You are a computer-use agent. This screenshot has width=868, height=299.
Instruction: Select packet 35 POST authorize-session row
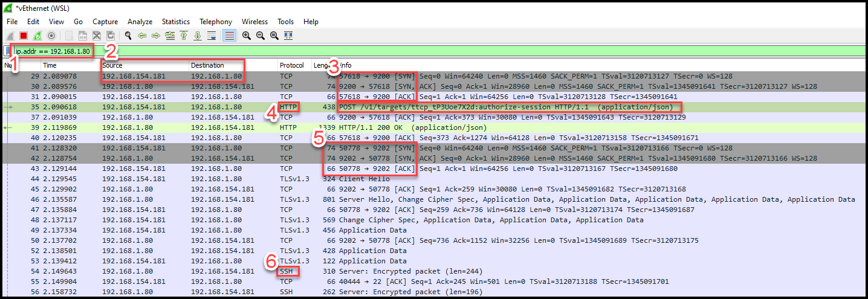[434, 107]
